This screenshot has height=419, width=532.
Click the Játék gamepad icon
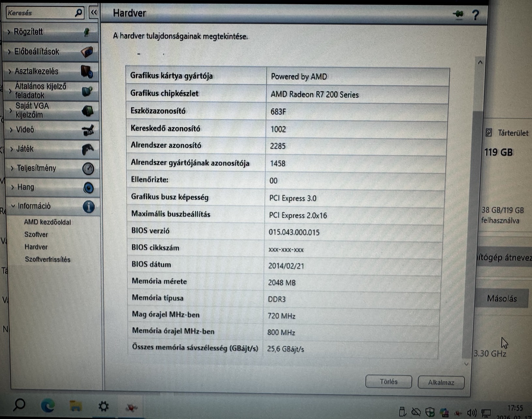pyautogui.click(x=88, y=149)
